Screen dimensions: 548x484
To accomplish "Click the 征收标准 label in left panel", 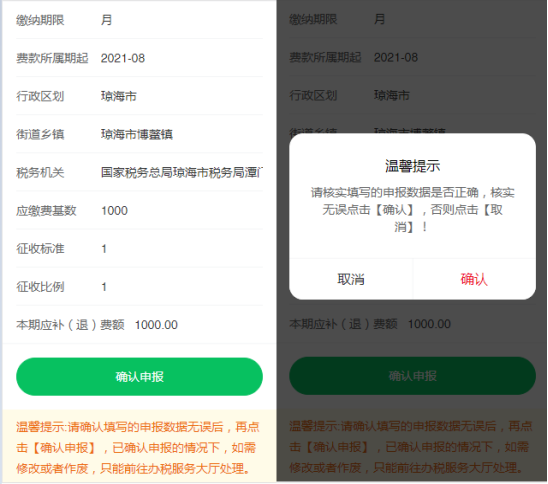I will [x=40, y=249].
